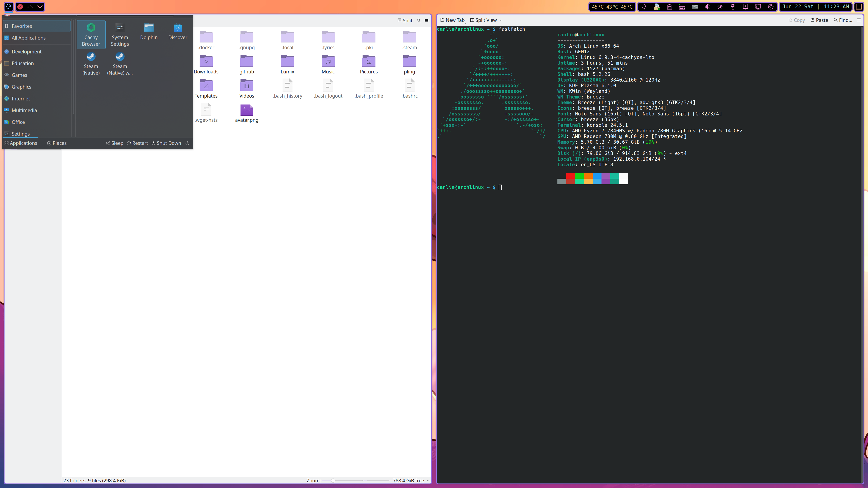
Task: Launch the truncated 'Steam (Native) w...' entry
Action: pyautogui.click(x=120, y=63)
